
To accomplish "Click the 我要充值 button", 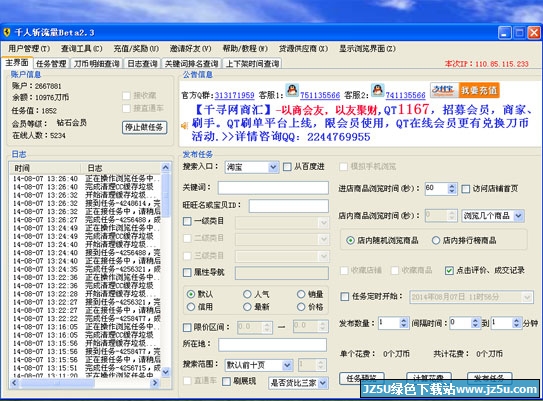I will pos(479,90).
